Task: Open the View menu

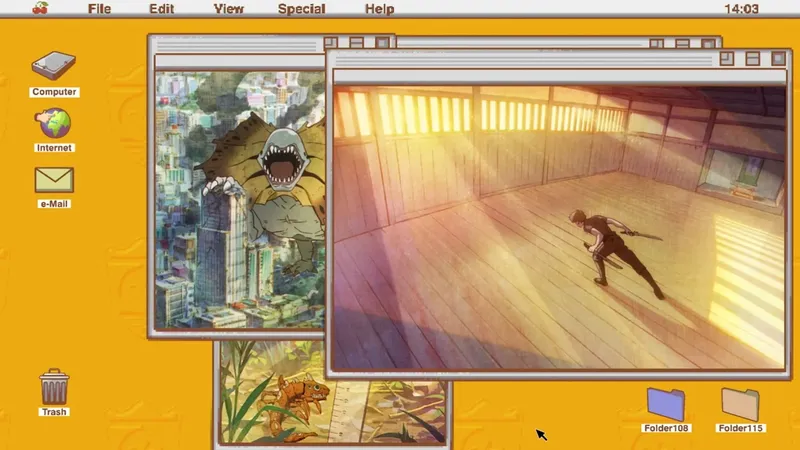Action: [x=229, y=9]
